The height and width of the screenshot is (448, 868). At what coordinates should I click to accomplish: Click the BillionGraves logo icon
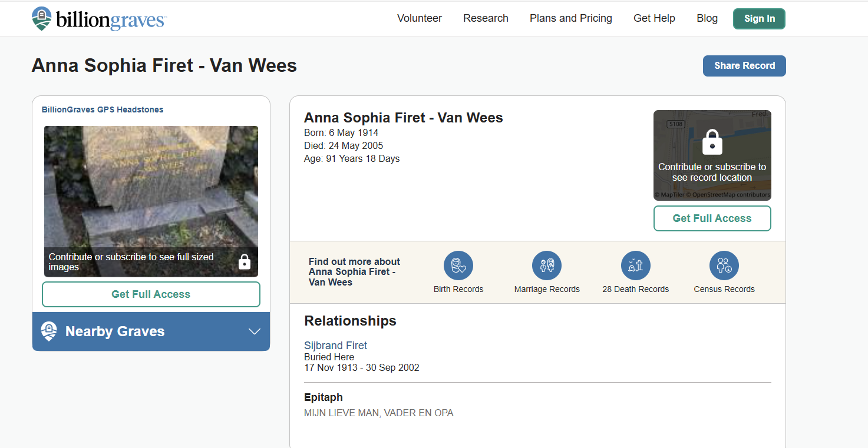(x=41, y=18)
